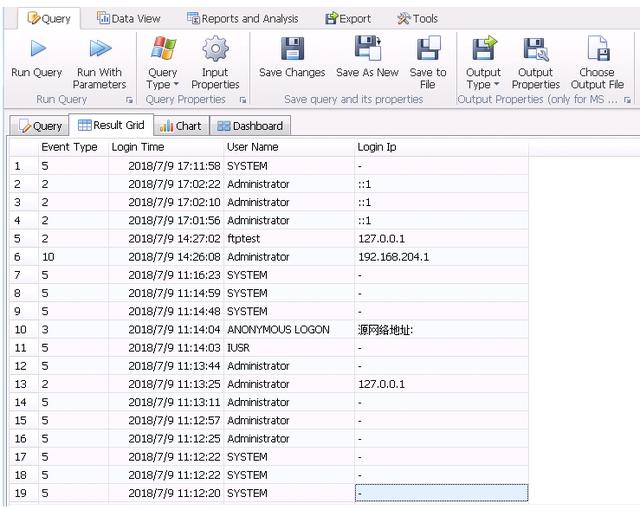640x510 pixels.
Task: Switch to the Chart tab
Action: 181,126
